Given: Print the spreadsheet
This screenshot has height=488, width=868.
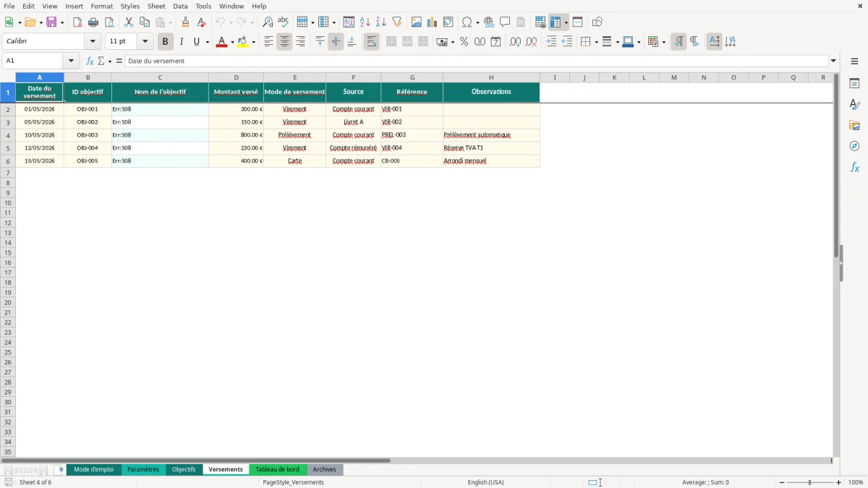Looking at the screenshot, I should point(93,22).
